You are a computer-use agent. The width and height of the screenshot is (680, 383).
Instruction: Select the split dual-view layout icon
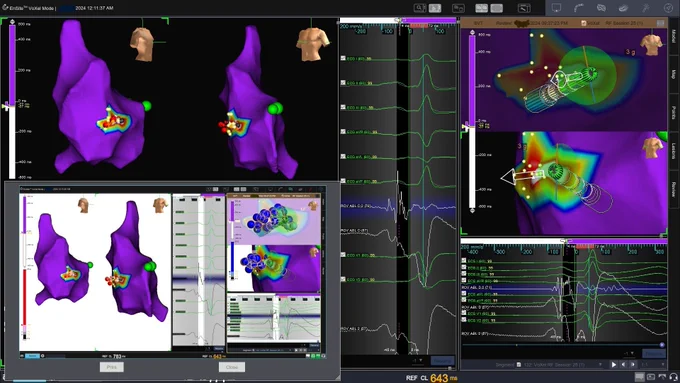481,8
